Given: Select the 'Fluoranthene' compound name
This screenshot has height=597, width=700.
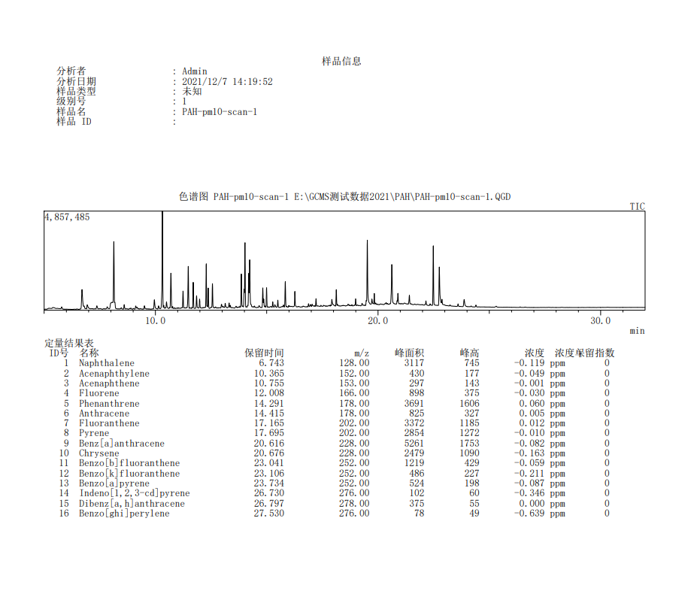Looking at the screenshot, I should (109, 423).
